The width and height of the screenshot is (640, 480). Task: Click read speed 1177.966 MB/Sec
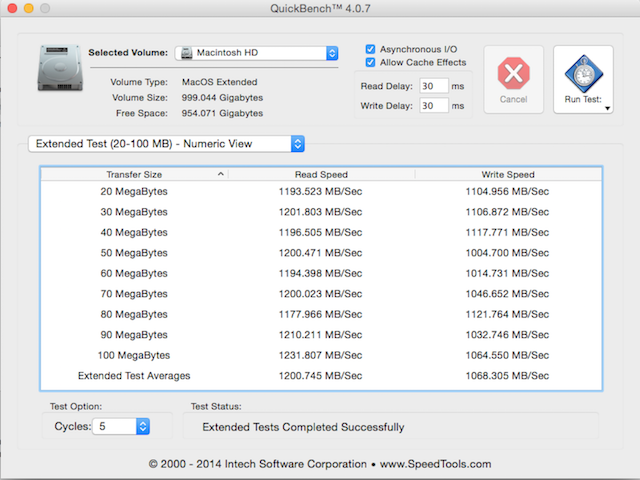320,314
